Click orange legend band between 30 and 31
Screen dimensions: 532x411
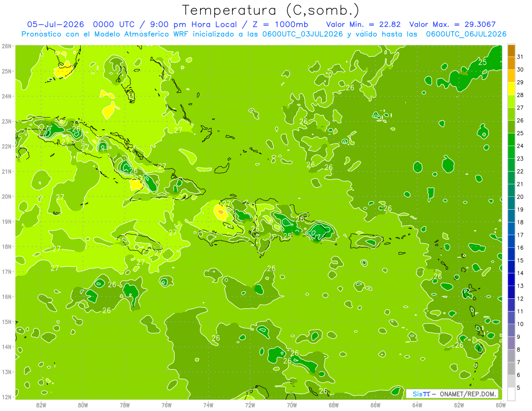[511, 63]
